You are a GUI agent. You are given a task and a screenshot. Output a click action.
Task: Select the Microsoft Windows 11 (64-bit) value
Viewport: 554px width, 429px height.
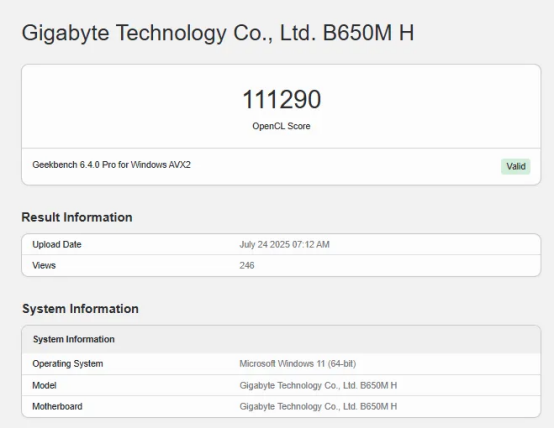[298, 364]
